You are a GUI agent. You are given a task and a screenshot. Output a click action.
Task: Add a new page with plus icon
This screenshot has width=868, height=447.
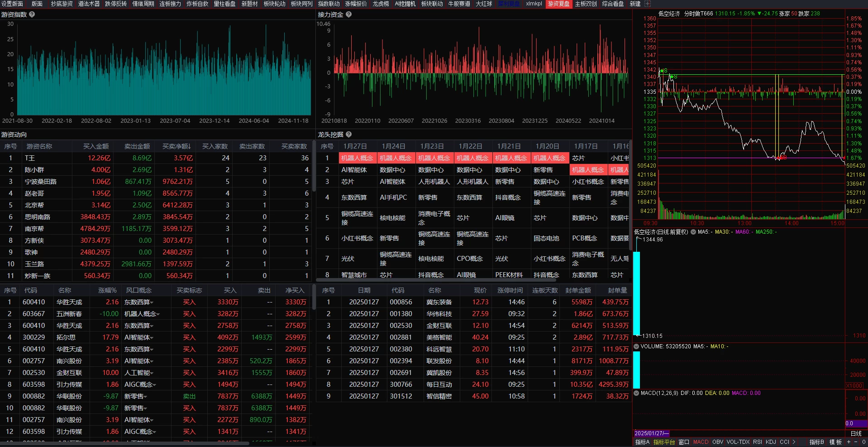(648, 4)
